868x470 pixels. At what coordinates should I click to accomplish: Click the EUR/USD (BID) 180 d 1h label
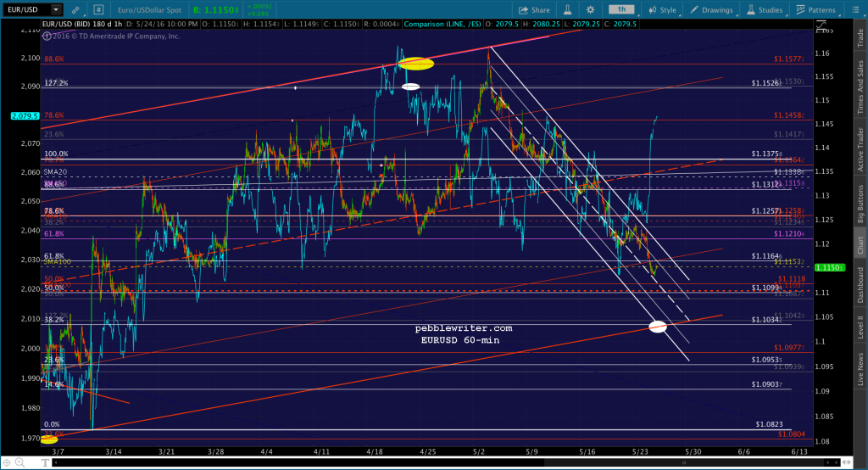click(82, 25)
